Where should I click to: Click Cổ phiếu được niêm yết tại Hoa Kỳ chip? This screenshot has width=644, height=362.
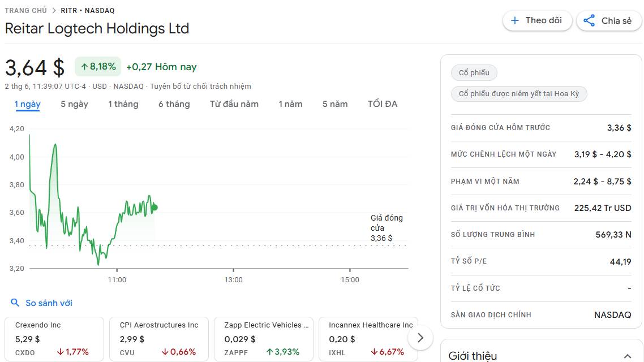point(519,93)
